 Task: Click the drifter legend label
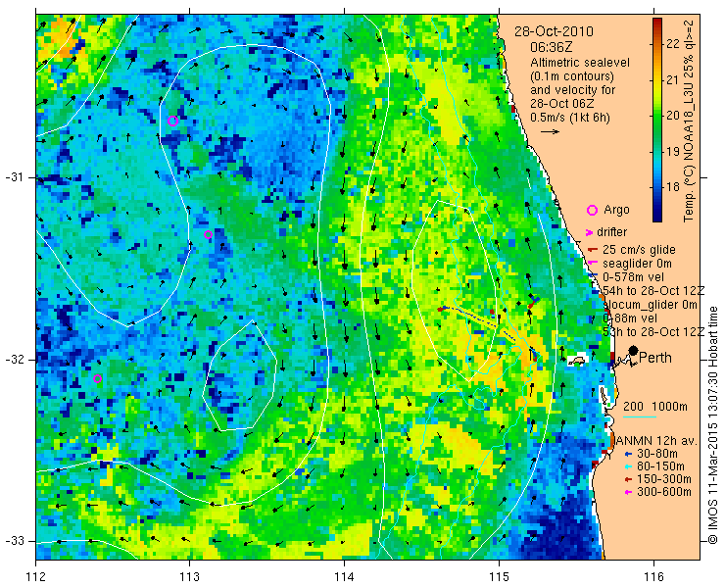tap(611, 232)
